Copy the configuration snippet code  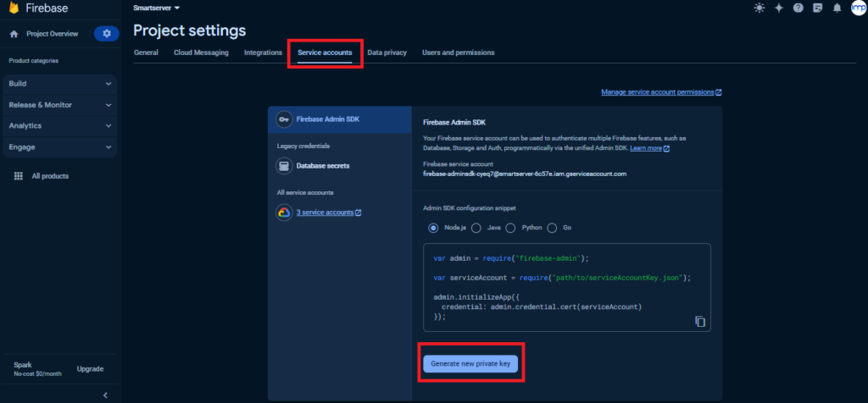pos(699,321)
